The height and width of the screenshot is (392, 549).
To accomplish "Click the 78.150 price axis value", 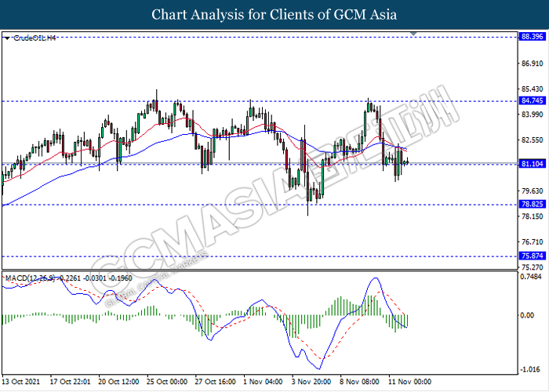I will point(533,216).
